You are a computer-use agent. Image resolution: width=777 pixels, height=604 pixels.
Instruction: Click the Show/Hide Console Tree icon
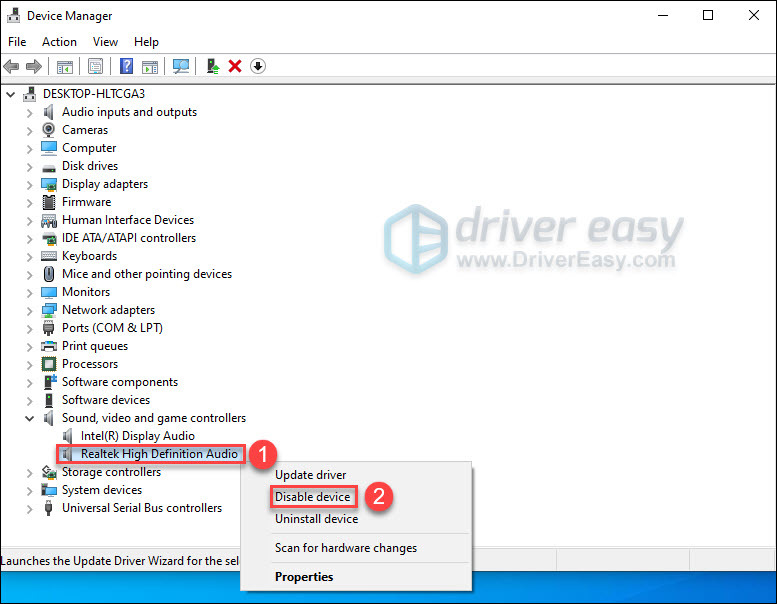[x=64, y=66]
